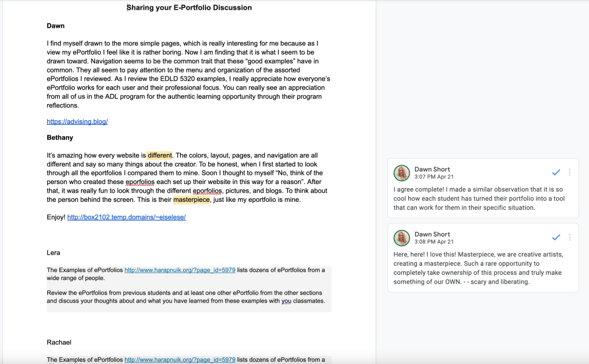The image size is (589, 364).
Task: Click the highlighted word "different"
Action: pyautogui.click(x=159, y=155)
